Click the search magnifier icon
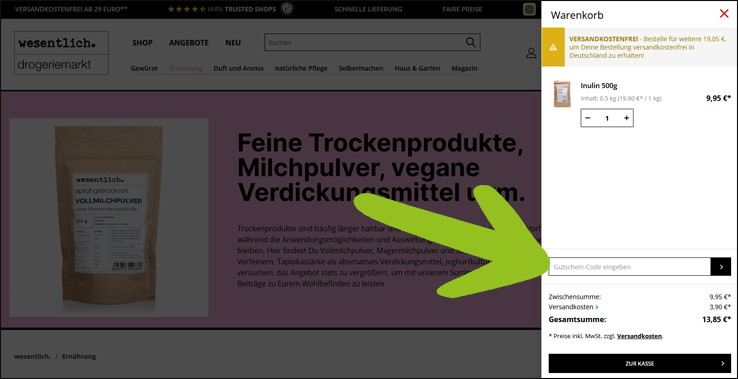The image size is (738, 379). coord(470,42)
